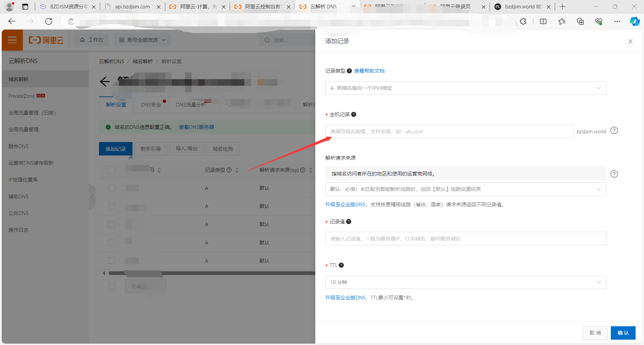Switch to the DNS流量分析 tab
The height and width of the screenshot is (345, 644).
[191, 105]
